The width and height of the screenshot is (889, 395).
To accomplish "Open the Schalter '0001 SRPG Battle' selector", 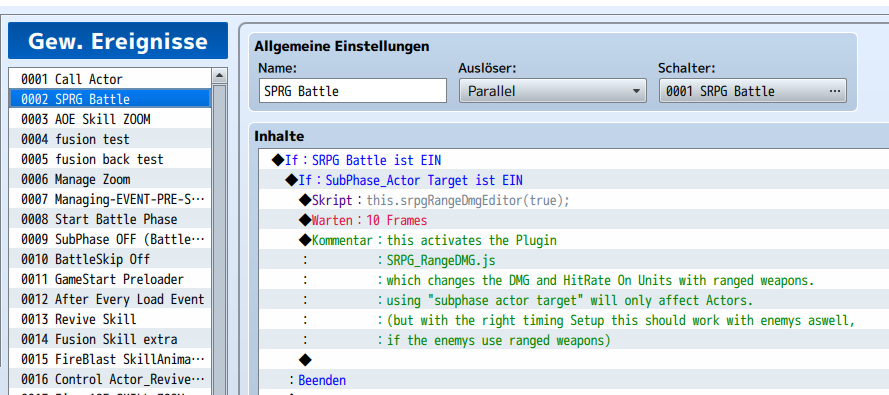I will pos(752,91).
